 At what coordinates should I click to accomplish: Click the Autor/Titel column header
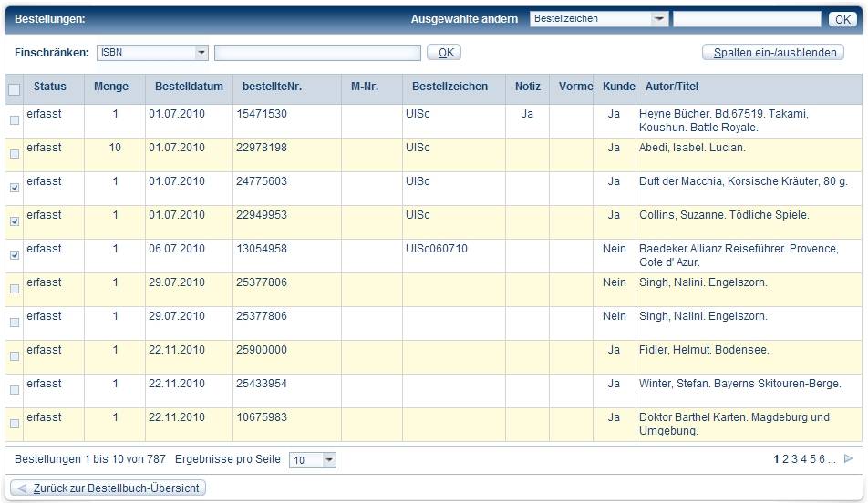click(x=671, y=87)
